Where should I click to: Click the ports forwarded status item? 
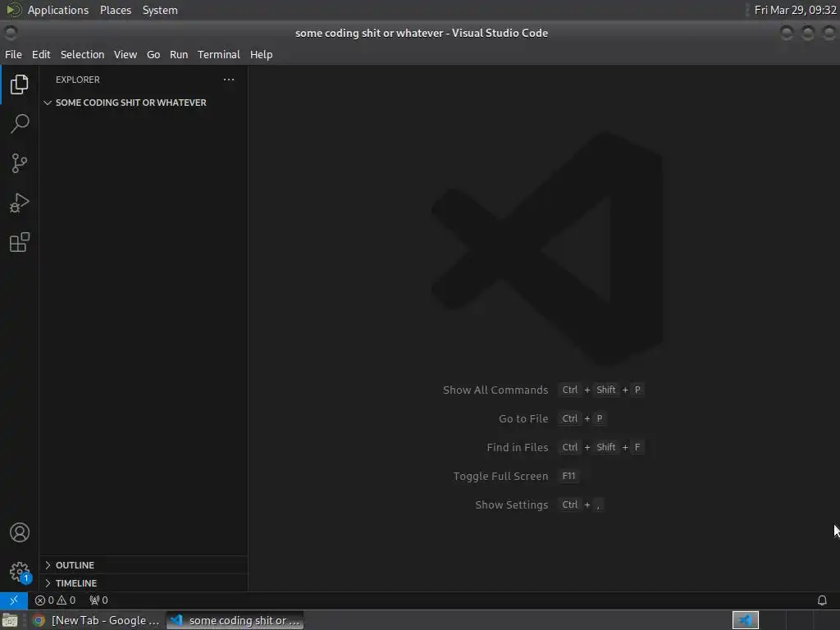98,600
